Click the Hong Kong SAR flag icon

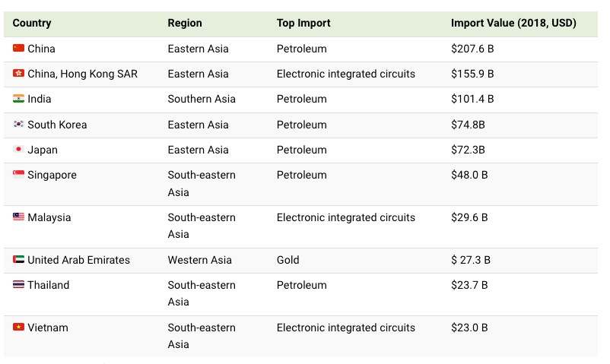point(18,73)
